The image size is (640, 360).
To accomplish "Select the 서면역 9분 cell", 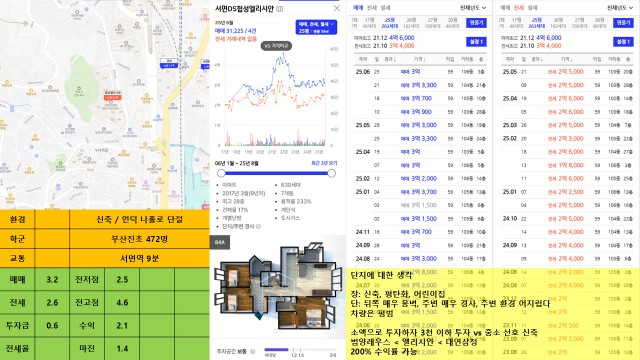I will coord(140,258).
